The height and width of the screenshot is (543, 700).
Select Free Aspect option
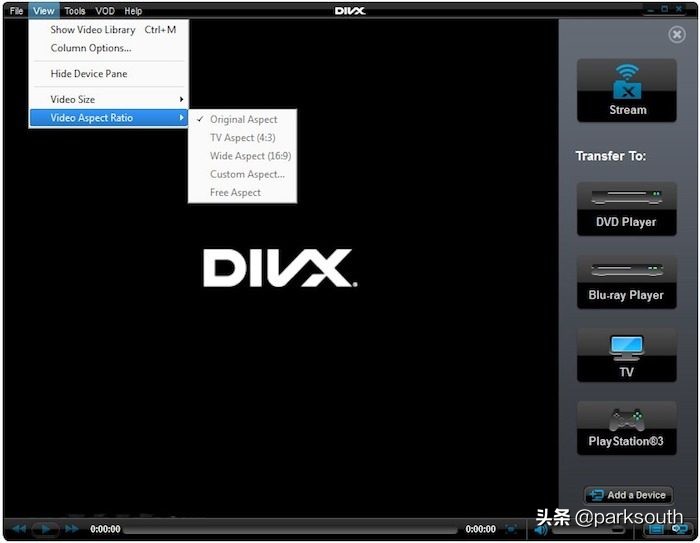click(242, 192)
